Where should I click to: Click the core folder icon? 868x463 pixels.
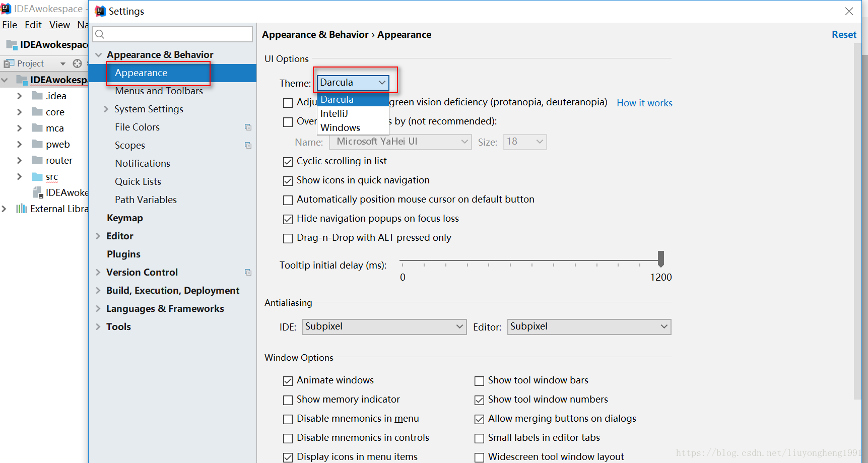pos(37,112)
